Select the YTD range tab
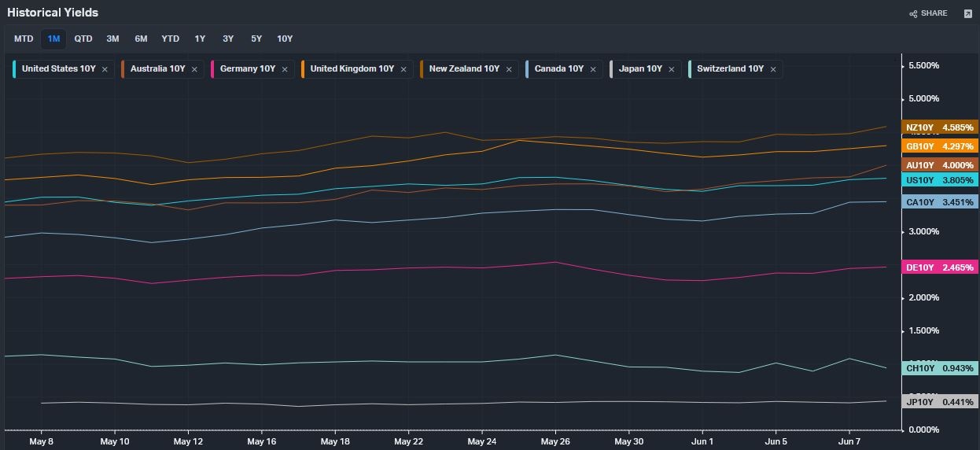 point(170,39)
